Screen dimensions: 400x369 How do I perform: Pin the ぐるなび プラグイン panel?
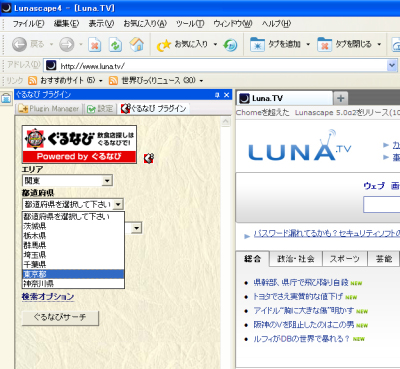coord(217,95)
